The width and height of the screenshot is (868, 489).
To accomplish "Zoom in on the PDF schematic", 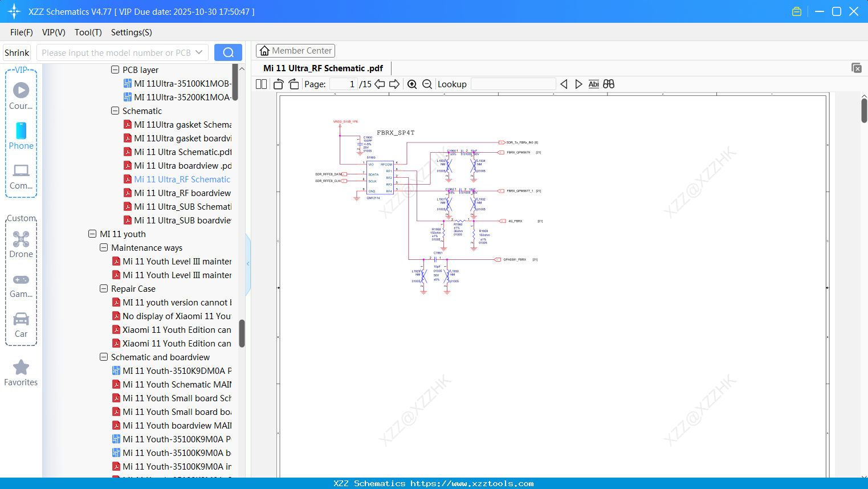I will pos(411,84).
